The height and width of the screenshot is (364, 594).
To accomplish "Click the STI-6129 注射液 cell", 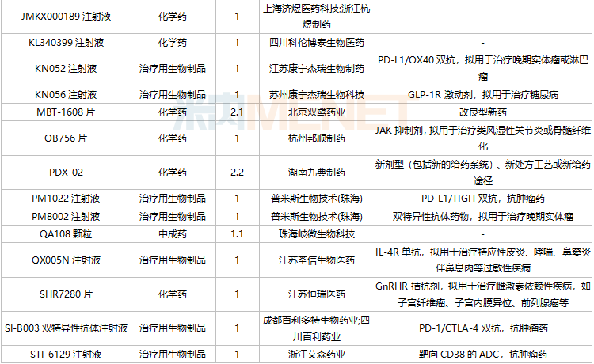I will 66,355.
